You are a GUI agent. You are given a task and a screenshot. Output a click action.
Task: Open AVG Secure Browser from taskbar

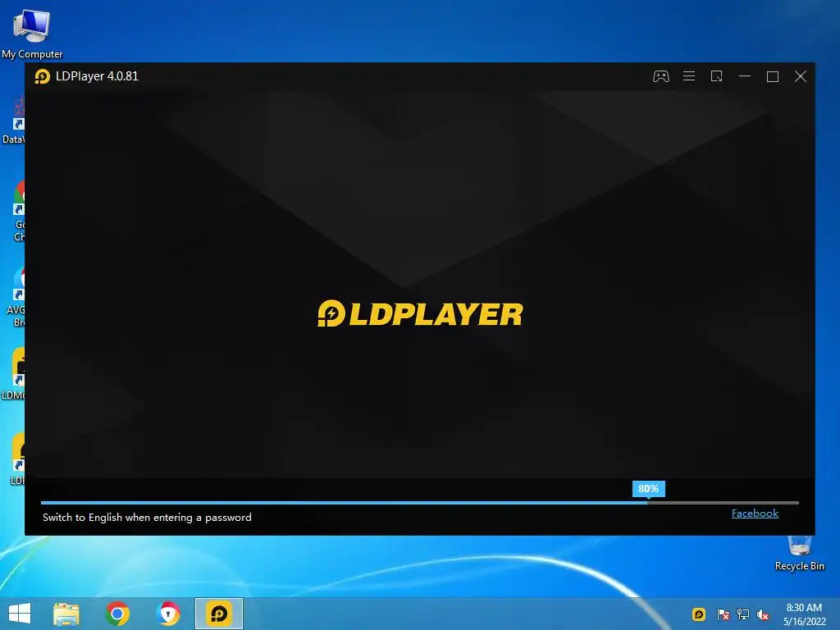click(167, 614)
